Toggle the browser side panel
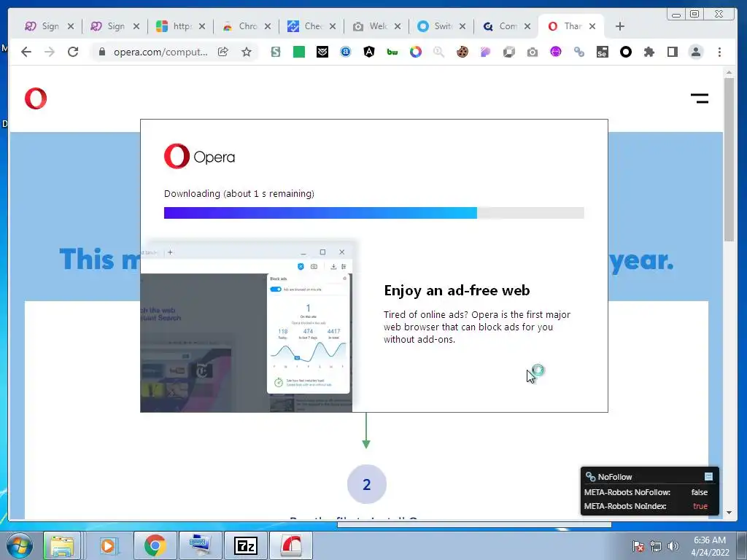747x560 pixels. [x=672, y=52]
